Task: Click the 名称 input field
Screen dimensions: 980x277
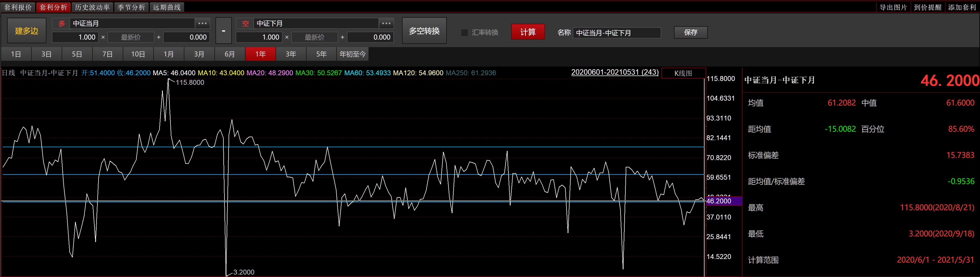Action: [x=616, y=33]
